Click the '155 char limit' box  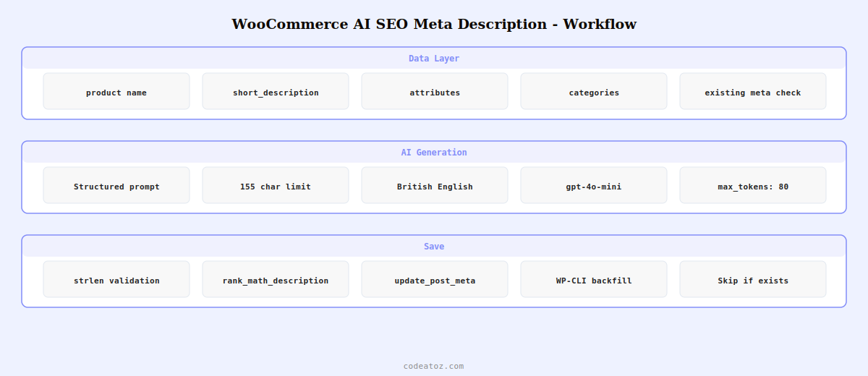276,185
